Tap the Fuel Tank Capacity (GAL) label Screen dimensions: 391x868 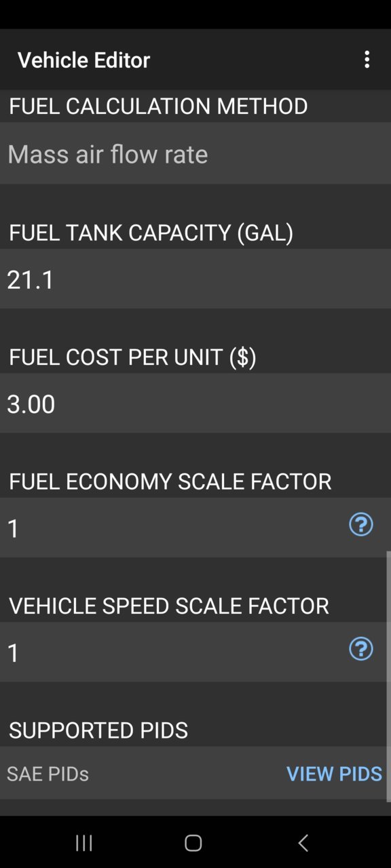tap(151, 233)
